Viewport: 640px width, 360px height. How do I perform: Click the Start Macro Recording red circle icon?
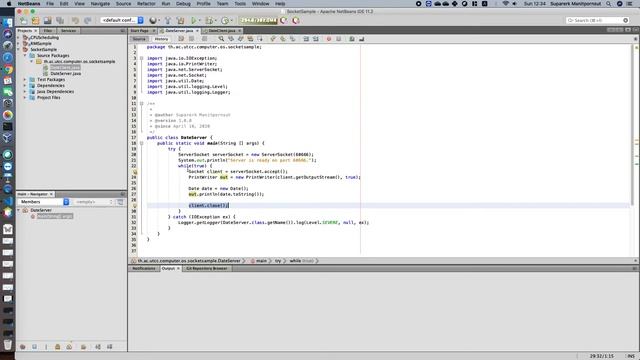329,39
